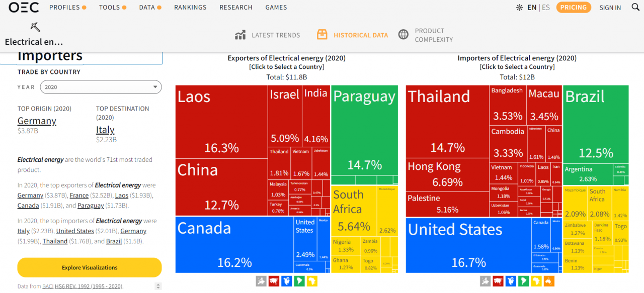The height and width of the screenshot is (293, 644).
Task: Open Italy top destination link
Action: point(105,130)
